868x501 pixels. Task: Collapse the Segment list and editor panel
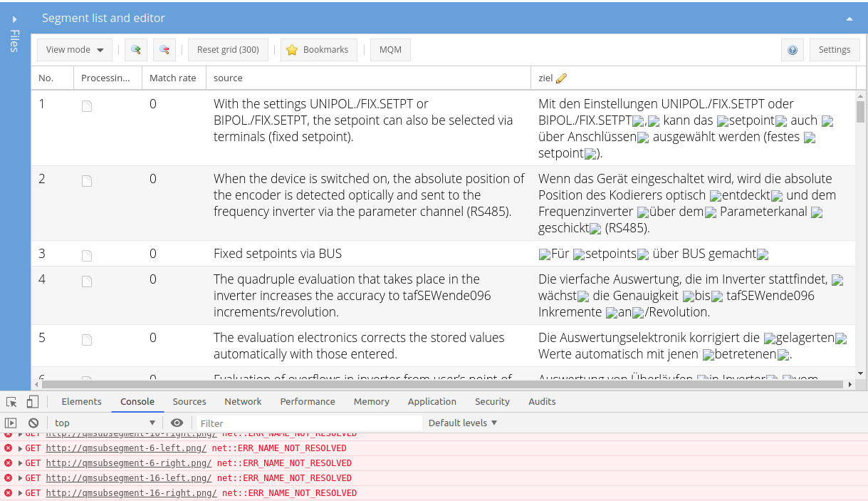[x=849, y=19]
